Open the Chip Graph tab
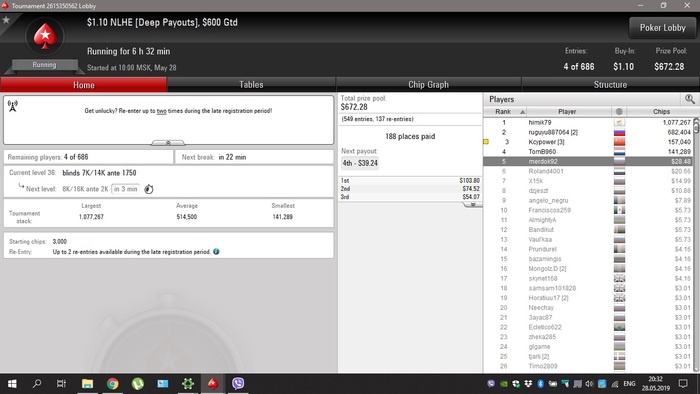The image size is (700, 394). point(429,85)
